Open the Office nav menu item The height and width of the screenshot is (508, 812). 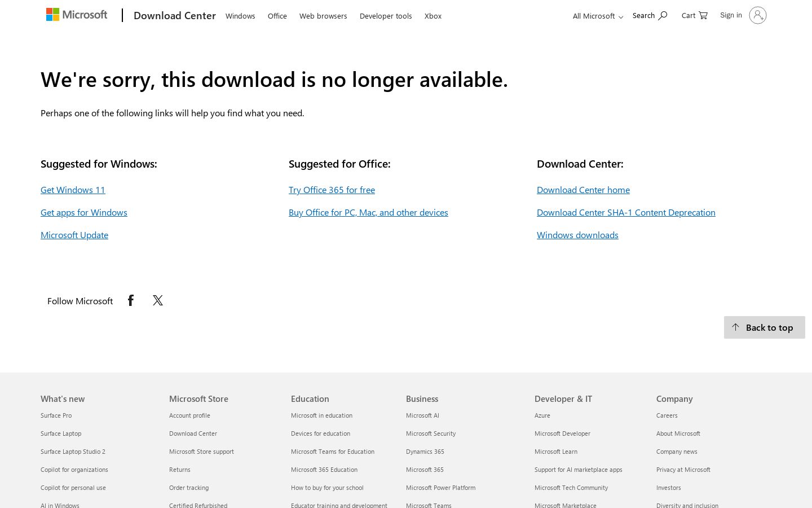pyautogui.click(x=277, y=16)
